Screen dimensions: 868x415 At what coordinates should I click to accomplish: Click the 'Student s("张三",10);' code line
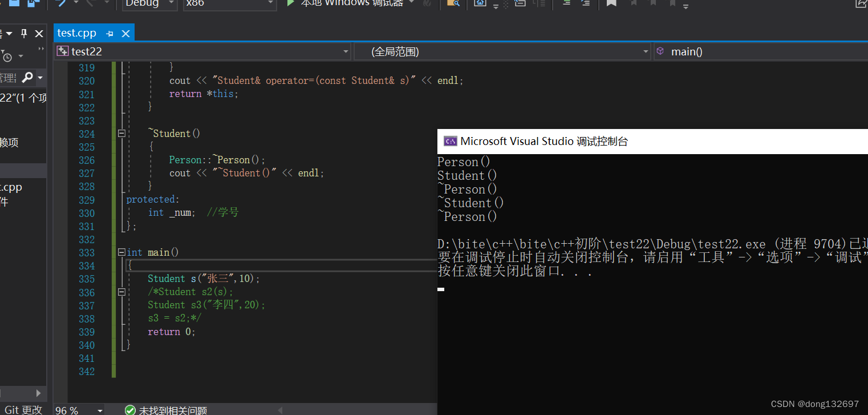click(204, 279)
